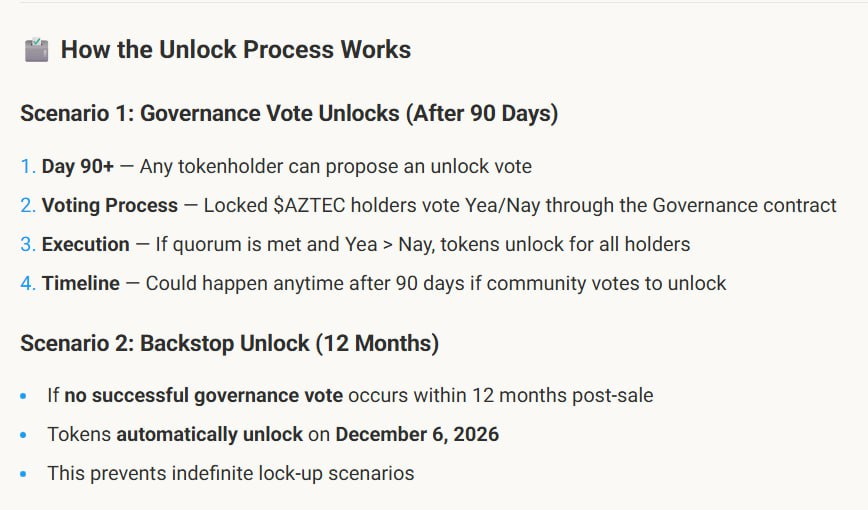The height and width of the screenshot is (510, 868).
Task: Click the Scenario 2 Backstop Unlock heading
Action: [x=230, y=344]
